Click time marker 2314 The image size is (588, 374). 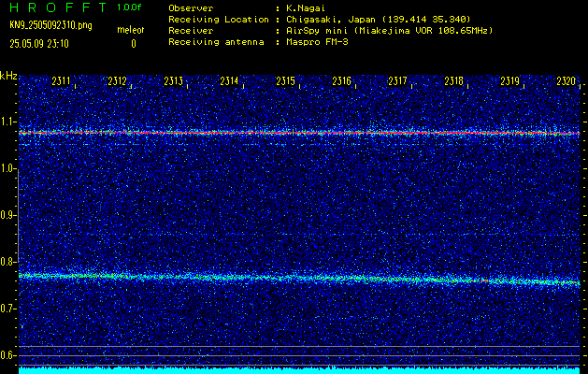[229, 81]
